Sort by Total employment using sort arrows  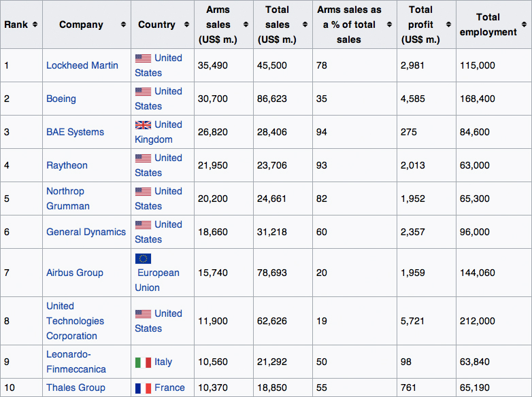(525, 24)
